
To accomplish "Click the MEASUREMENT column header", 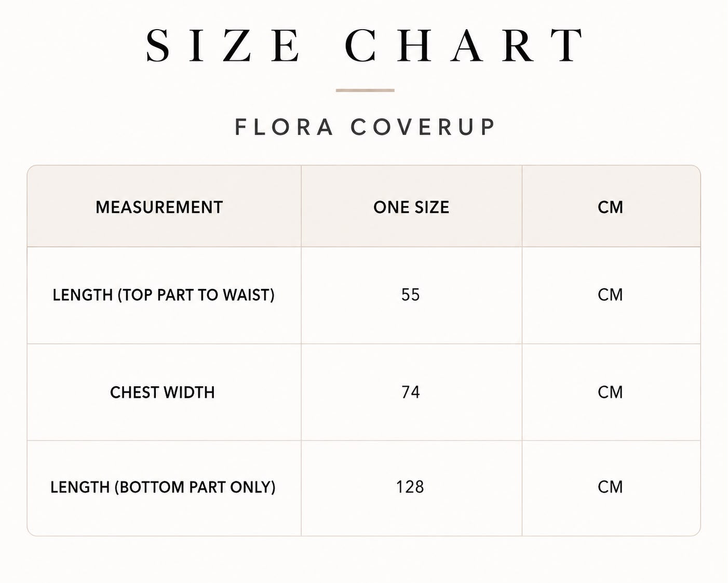I will [159, 207].
